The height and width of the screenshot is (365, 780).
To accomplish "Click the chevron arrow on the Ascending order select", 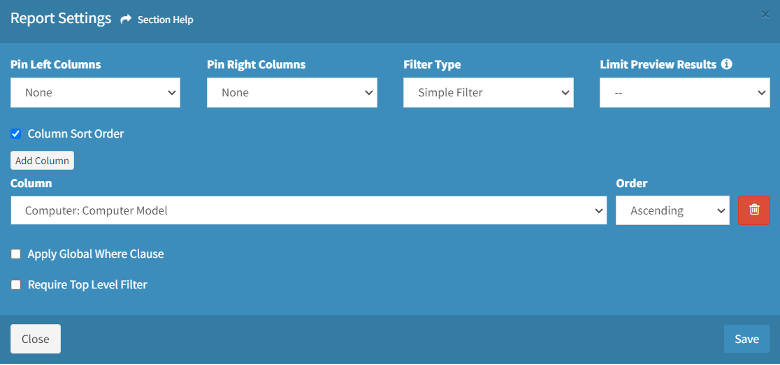I will click(x=721, y=211).
